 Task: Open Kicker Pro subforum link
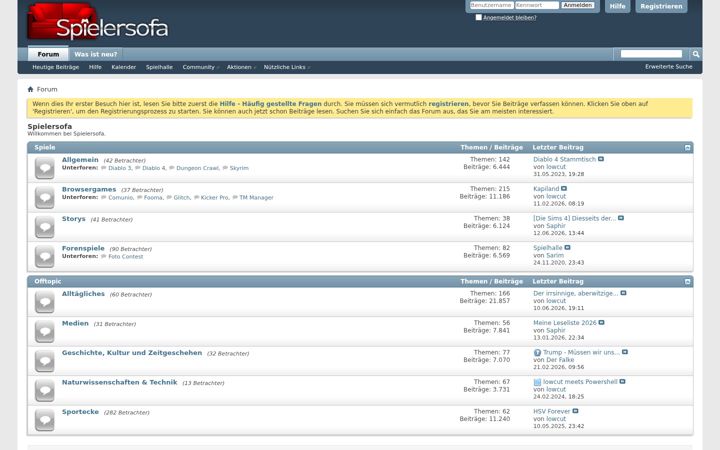215,197
